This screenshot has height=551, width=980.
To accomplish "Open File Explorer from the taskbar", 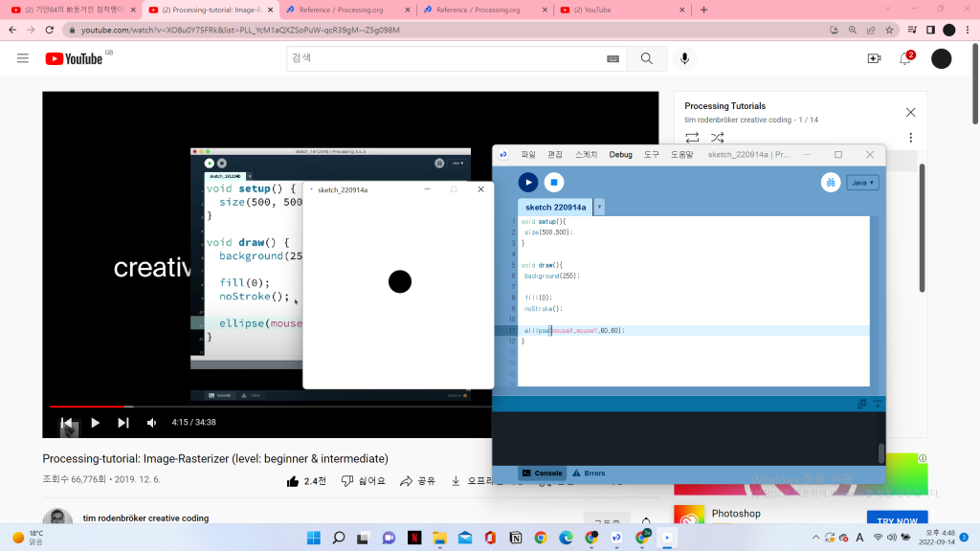I will pos(439,538).
